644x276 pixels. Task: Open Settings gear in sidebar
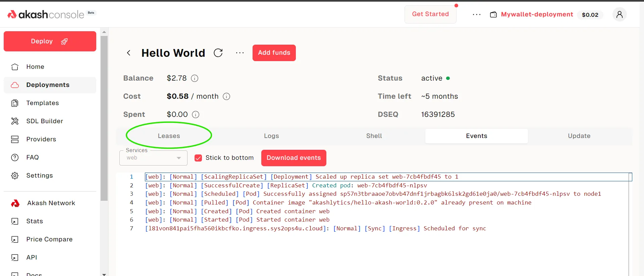pyautogui.click(x=15, y=176)
